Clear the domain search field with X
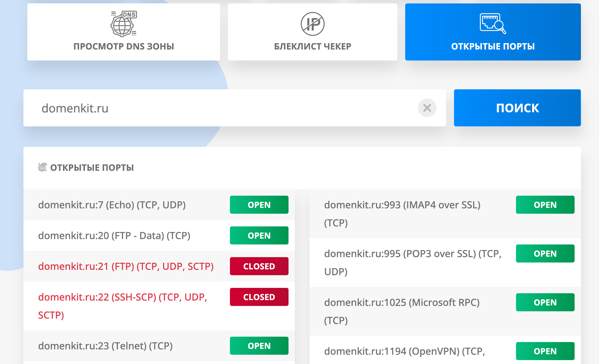Viewport: 599px width, 364px height. [x=427, y=108]
